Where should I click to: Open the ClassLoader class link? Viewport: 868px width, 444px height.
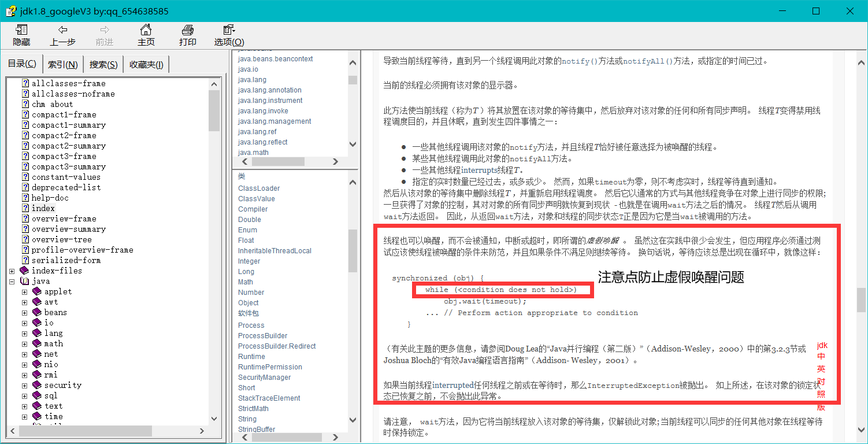point(259,188)
